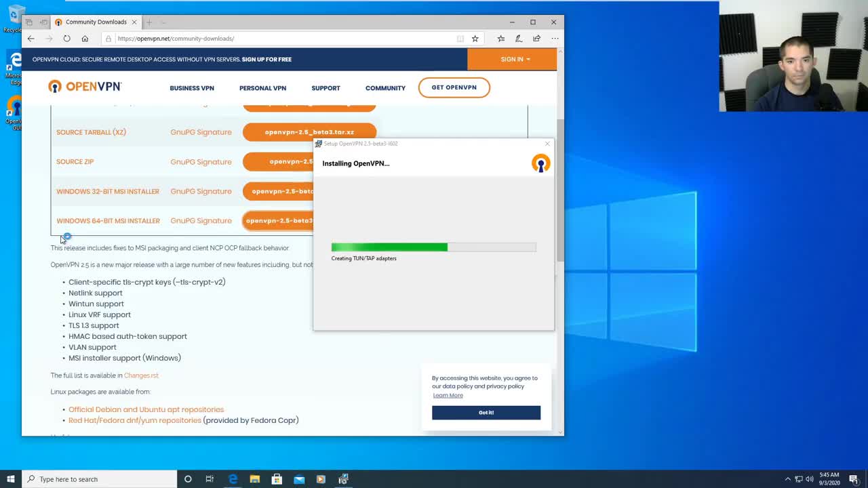This screenshot has height=488, width=868.
Task: Show hidden system tray icons
Action: [x=787, y=479]
